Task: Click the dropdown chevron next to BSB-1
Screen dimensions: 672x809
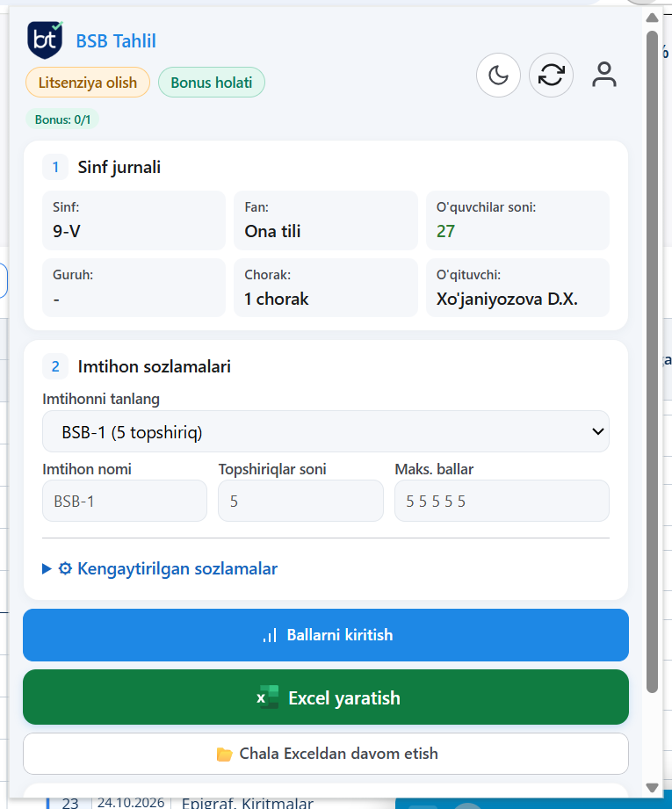Action: click(597, 431)
